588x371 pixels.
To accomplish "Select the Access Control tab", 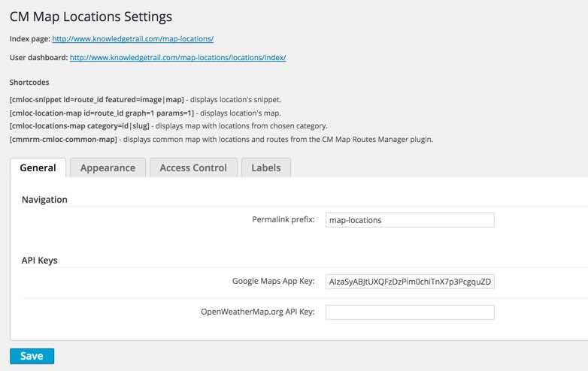I will click(193, 167).
